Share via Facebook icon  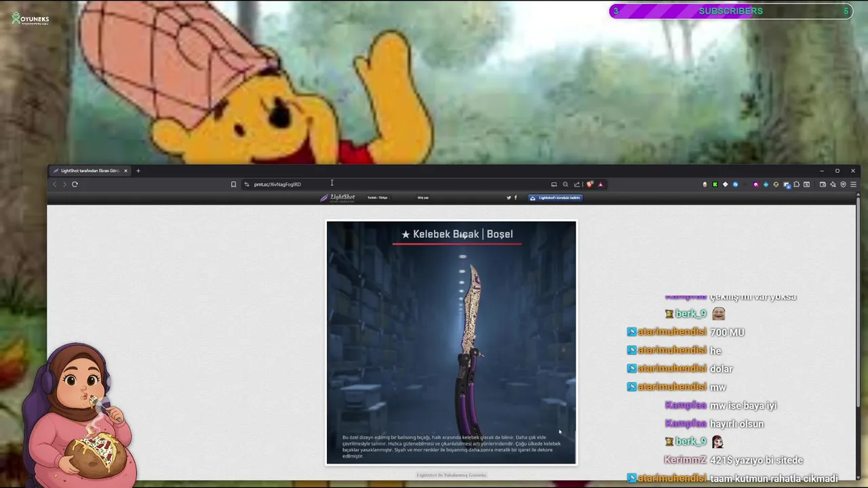[x=515, y=198]
